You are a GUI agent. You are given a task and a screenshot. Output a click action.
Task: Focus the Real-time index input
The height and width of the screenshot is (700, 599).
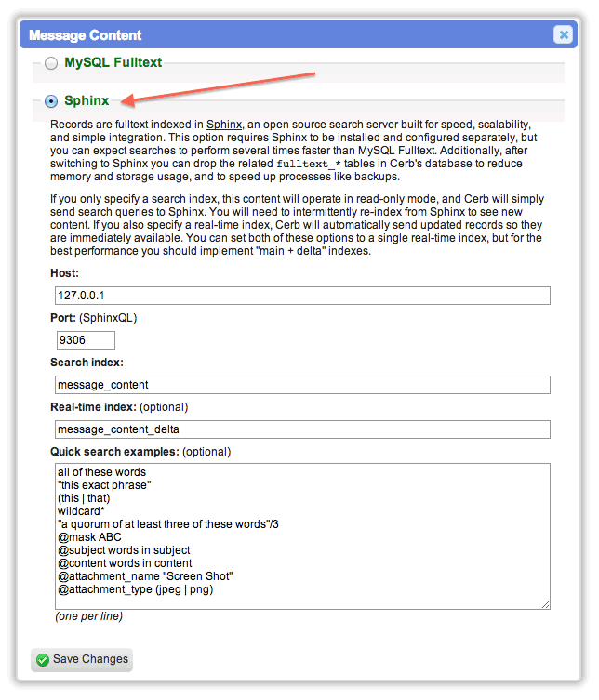pos(302,429)
